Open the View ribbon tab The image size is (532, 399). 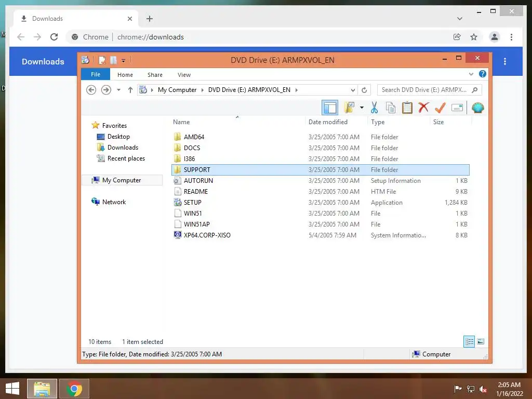coord(184,75)
